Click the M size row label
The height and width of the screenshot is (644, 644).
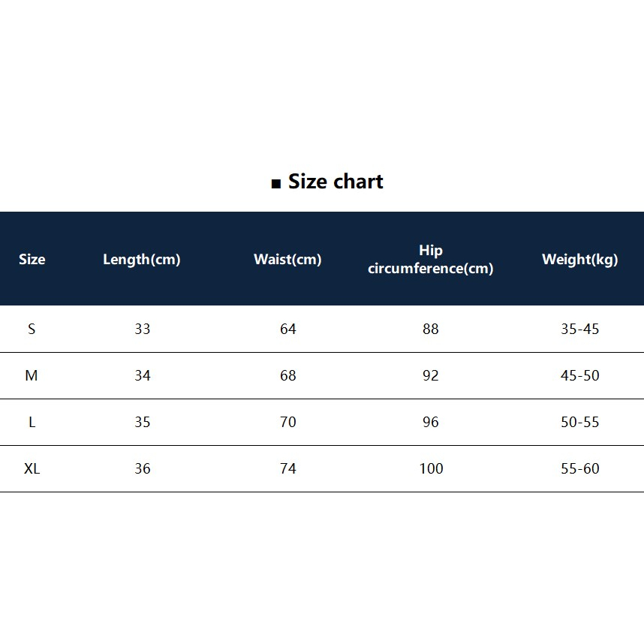[x=32, y=375]
